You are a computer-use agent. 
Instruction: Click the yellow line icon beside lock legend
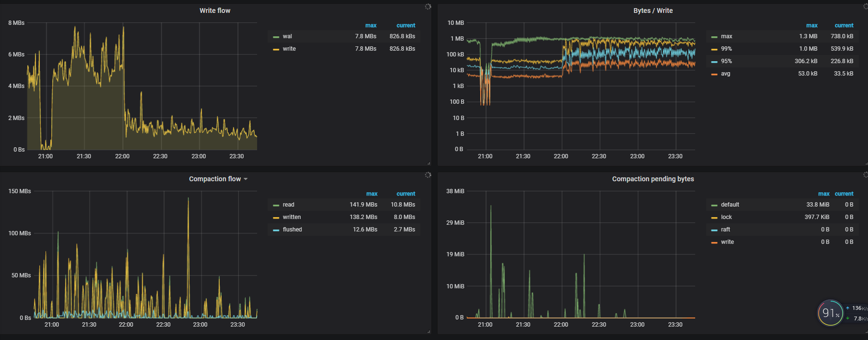pyautogui.click(x=714, y=218)
